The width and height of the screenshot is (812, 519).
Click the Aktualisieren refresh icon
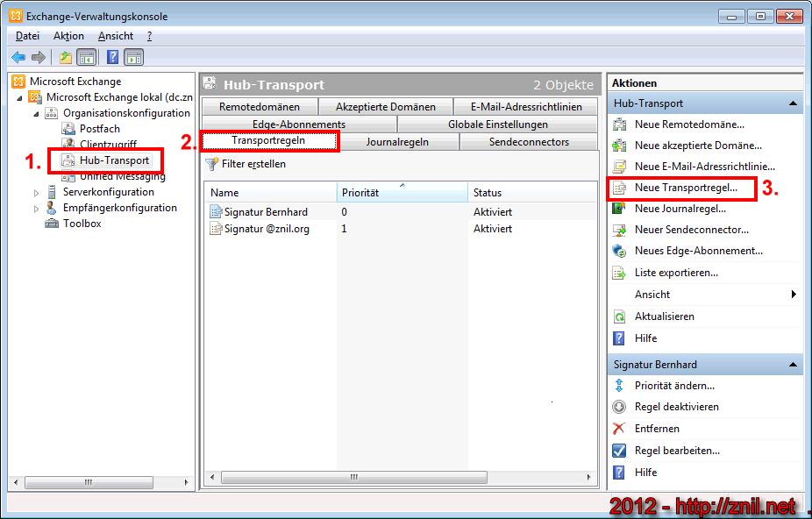(x=620, y=316)
